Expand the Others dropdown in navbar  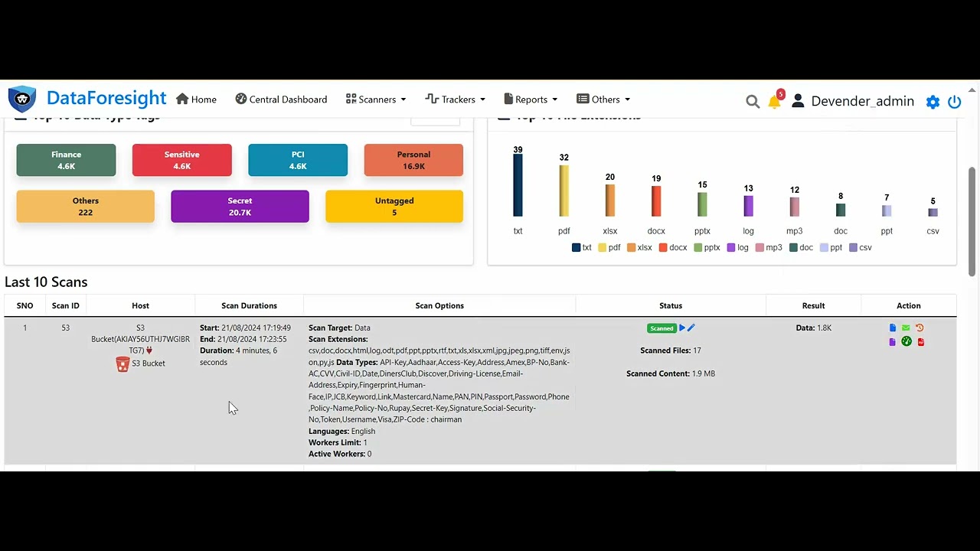click(x=603, y=99)
